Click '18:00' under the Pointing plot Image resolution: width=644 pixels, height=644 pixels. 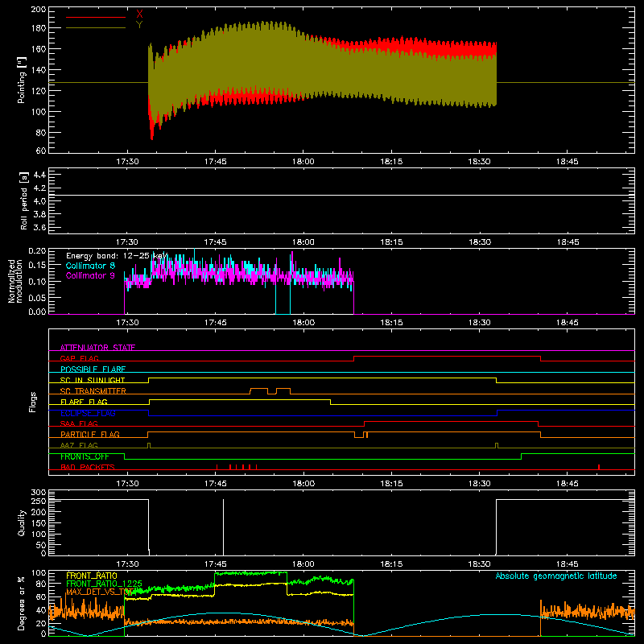point(303,162)
